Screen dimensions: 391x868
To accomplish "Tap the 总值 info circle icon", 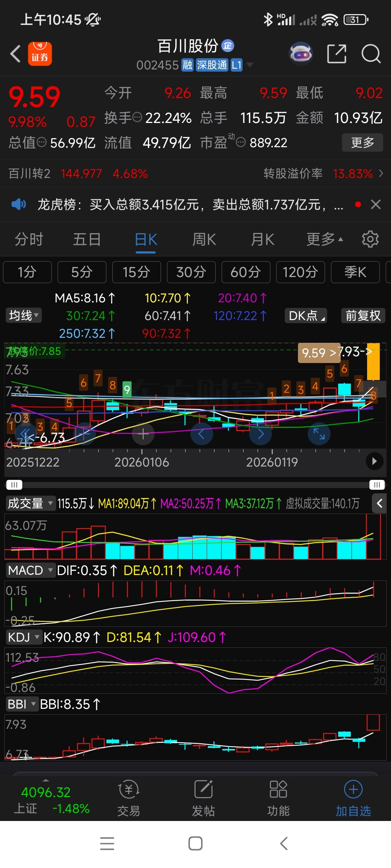I will point(42,142).
